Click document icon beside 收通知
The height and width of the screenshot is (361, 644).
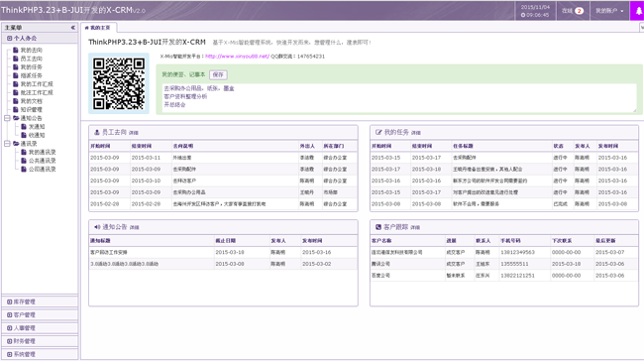coord(24,135)
